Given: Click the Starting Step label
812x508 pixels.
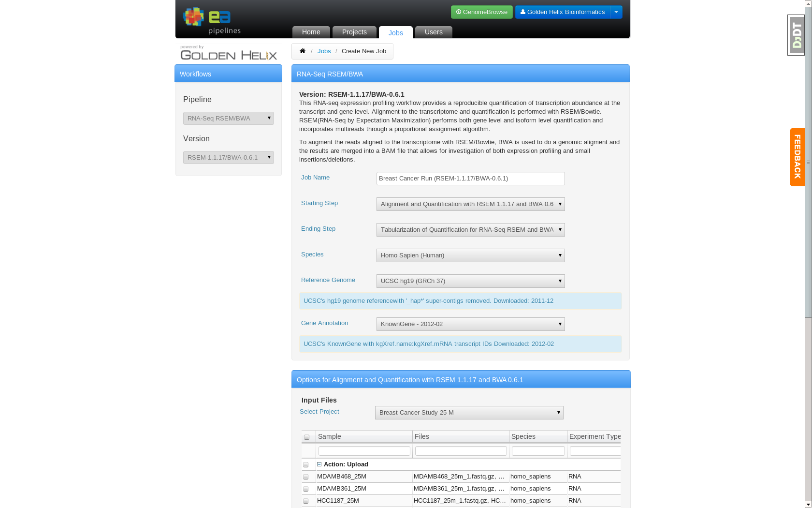Looking at the screenshot, I should click(x=319, y=203).
